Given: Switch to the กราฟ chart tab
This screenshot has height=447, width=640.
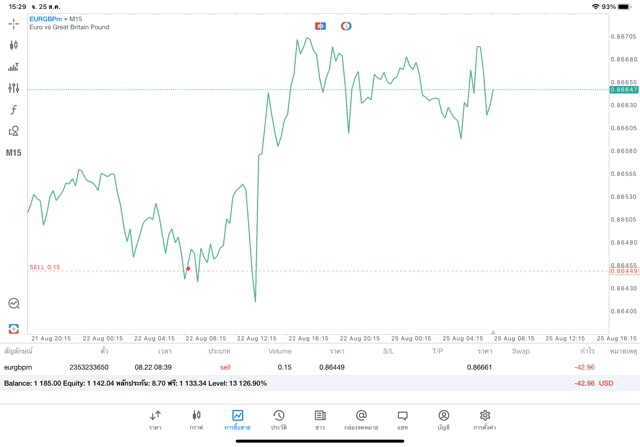Looking at the screenshot, I should [x=196, y=419].
